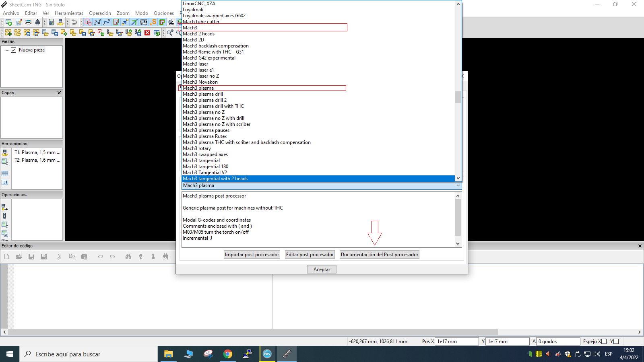
Task: Click the Aceptar button
Action: click(322, 269)
